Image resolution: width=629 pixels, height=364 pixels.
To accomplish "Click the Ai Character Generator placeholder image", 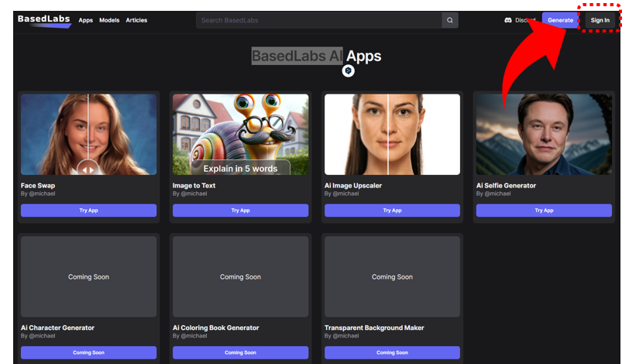I will point(88,276).
